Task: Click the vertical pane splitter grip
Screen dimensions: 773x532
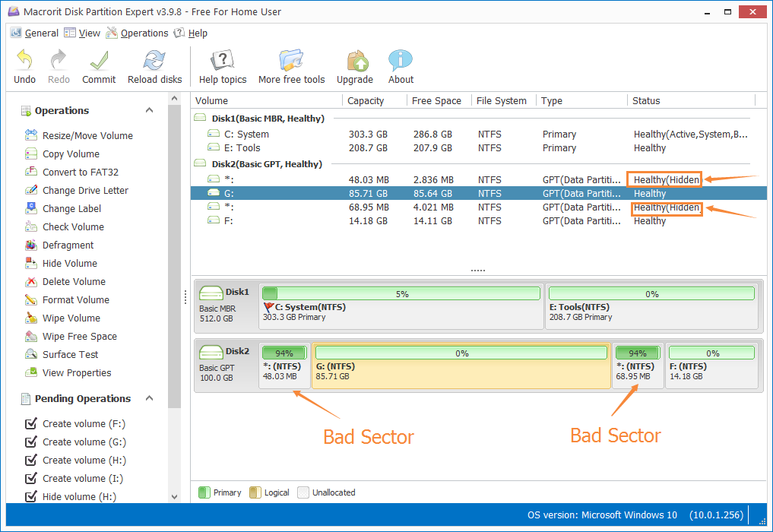Action: click(x=185, y=297)
